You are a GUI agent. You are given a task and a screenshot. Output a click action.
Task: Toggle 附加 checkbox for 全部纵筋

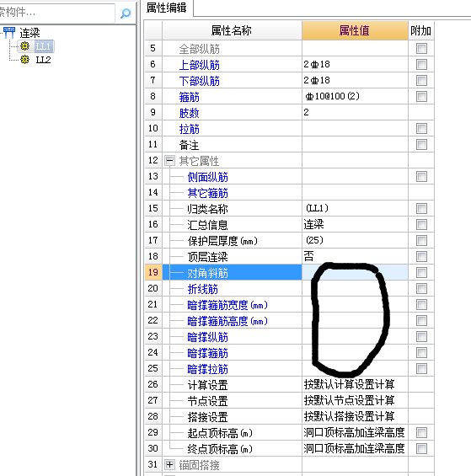421,48
